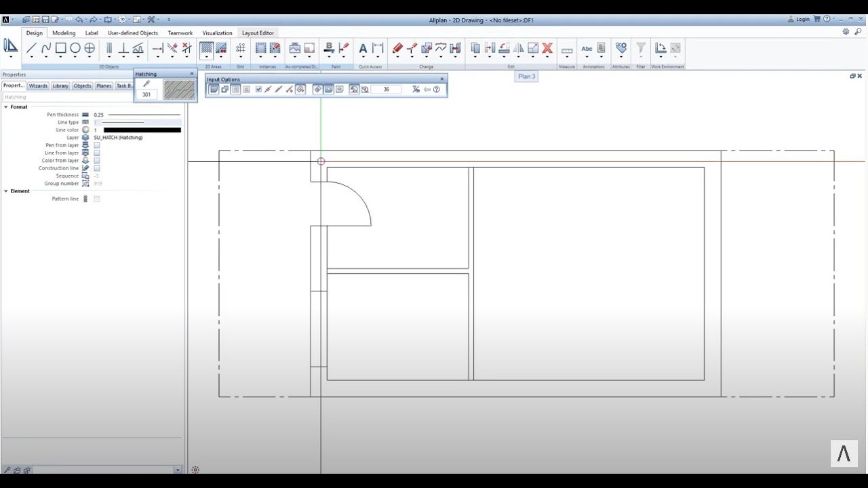The image size is (868, 488).
Task: Select the Line drawing tool
Action: coord(31,48)
